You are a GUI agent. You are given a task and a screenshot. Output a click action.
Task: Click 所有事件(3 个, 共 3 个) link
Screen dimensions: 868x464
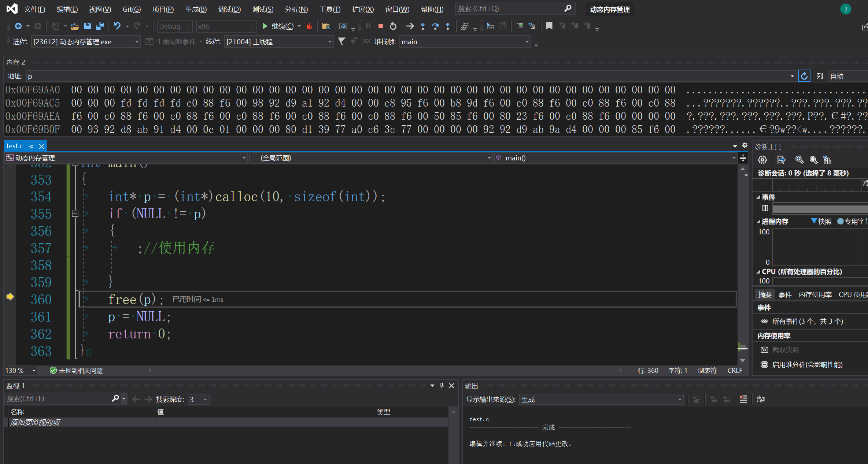[808, 321]
